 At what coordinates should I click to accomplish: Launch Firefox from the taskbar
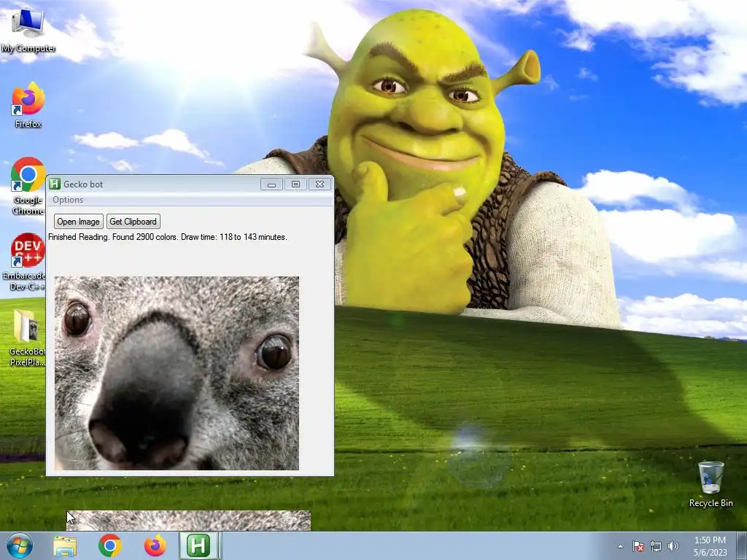click(155, 545)
